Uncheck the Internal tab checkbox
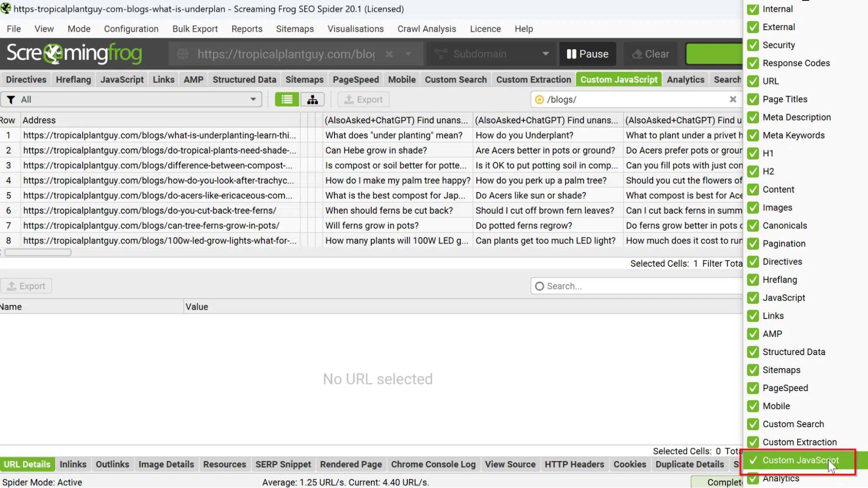Image resolution: width=868 pixels, height=488 pixels. (753, 9)
